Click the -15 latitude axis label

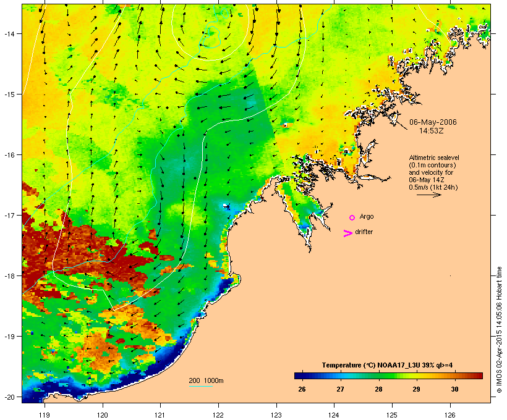9,94
